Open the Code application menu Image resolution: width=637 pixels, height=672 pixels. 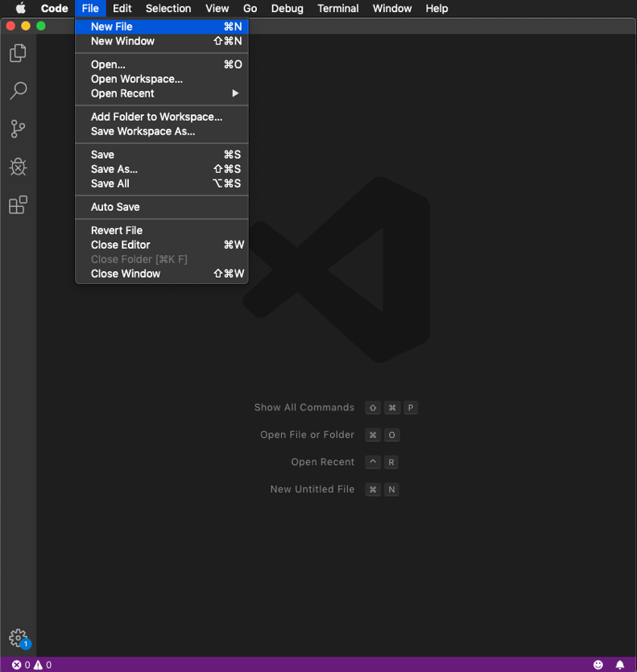click(55, 8)
